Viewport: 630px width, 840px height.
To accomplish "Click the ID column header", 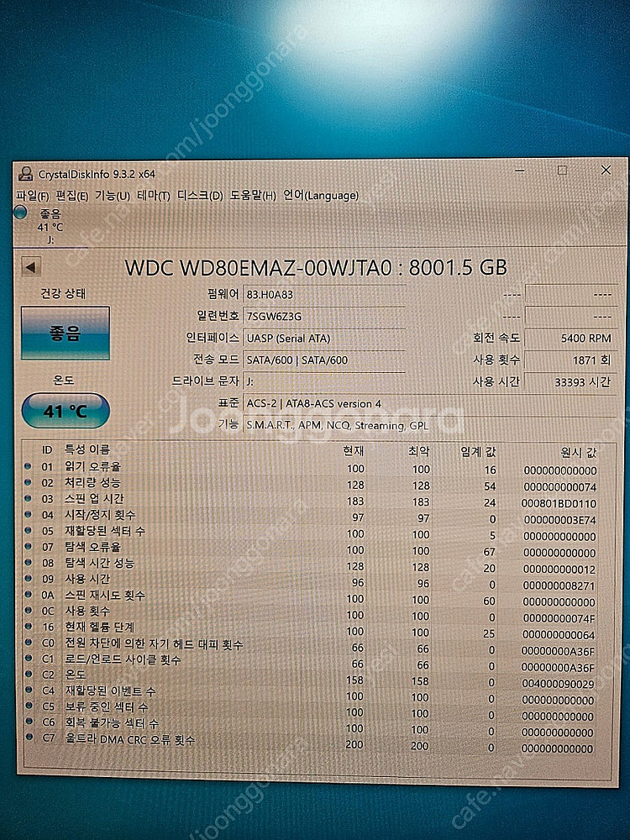I will pos(47,449).
